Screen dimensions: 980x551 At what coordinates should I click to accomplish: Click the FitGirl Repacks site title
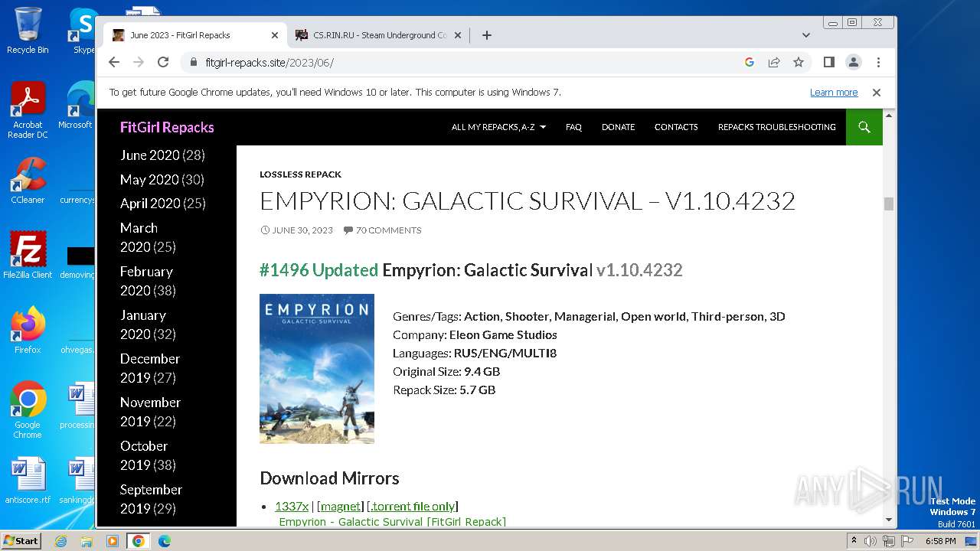tap(167, 127)
